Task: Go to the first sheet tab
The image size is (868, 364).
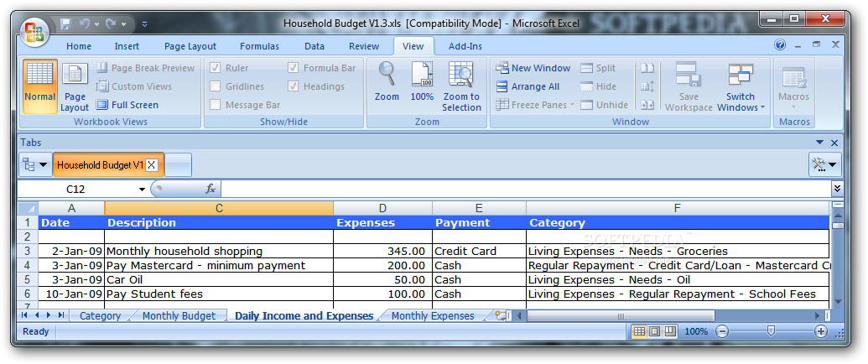Action: click(24, 315)
